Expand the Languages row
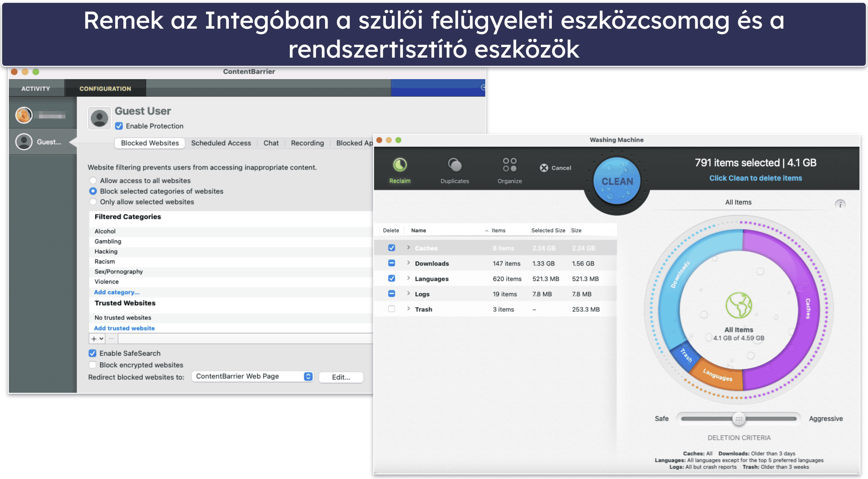868x479 pixels. pos(408,279)
